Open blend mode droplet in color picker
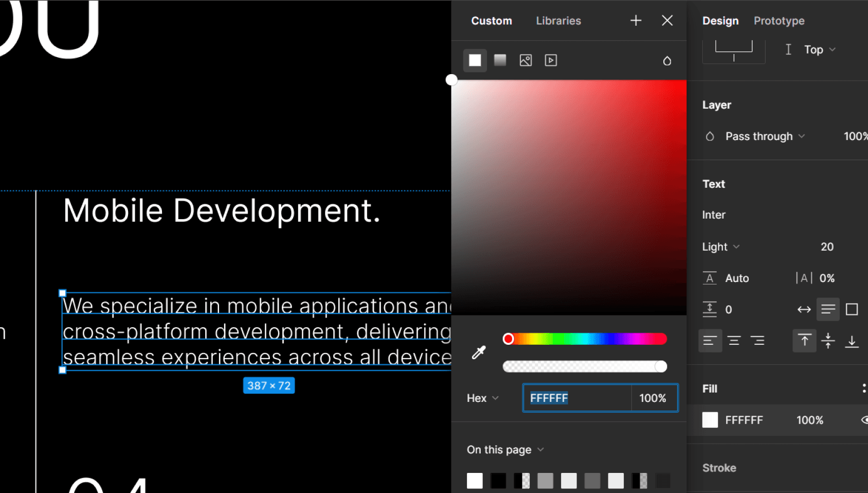Viewport: 868px width, 493px height. tap(667, 61)
